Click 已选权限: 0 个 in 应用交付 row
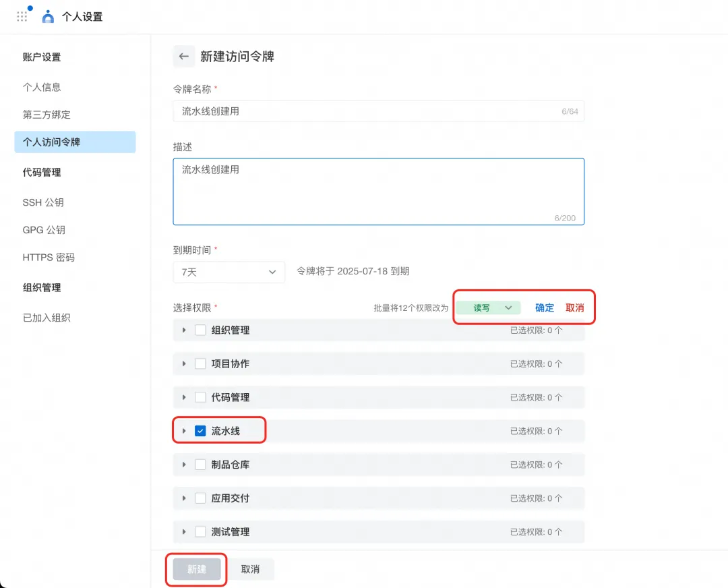This screenshot has width=728, height=588. click(x=537, y=498)
